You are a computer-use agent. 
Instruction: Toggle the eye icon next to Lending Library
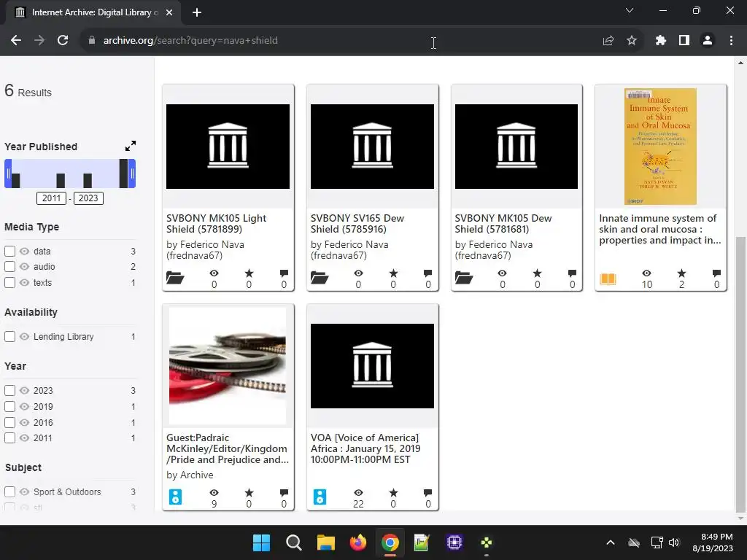tap(24, 337)
